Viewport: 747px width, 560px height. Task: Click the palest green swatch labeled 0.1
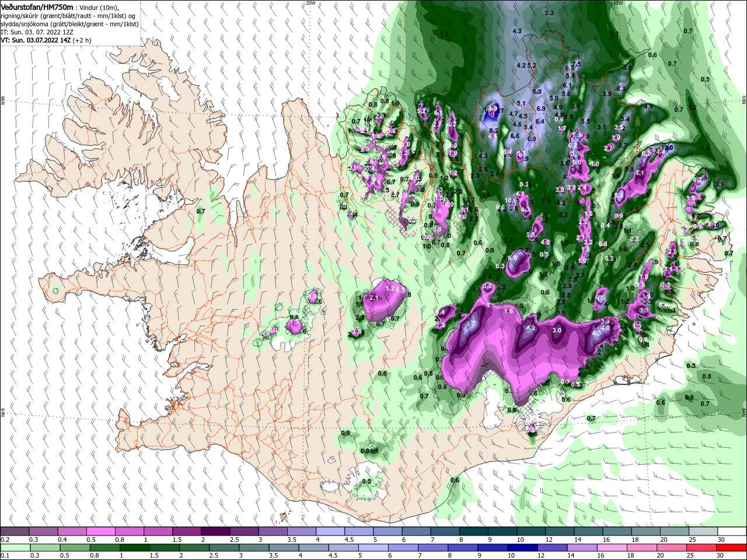pos(14,548)
